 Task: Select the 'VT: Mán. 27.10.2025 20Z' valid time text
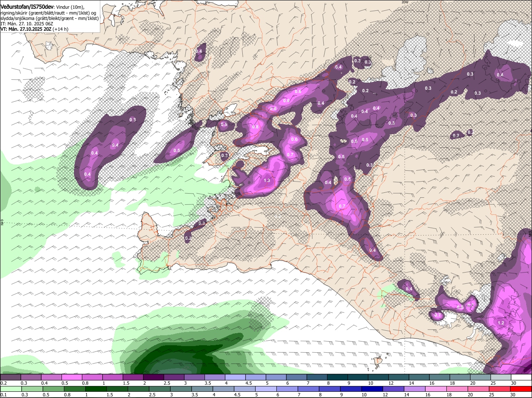[26, 29]
